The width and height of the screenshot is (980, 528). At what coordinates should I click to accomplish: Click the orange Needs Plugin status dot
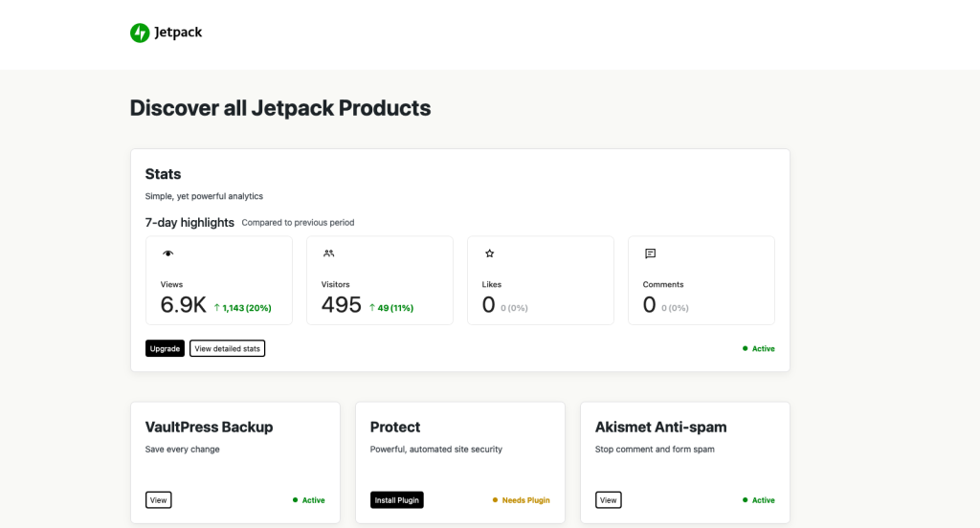pos(495,500)
